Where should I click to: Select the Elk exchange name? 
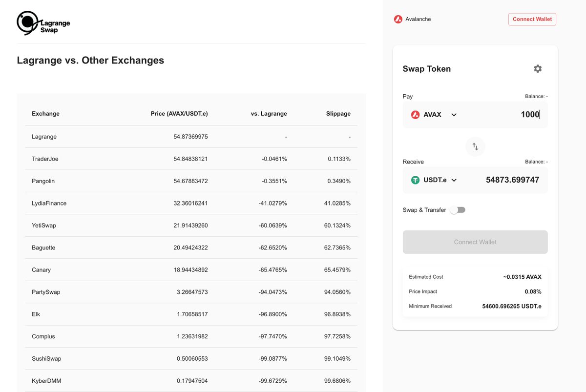36,314
